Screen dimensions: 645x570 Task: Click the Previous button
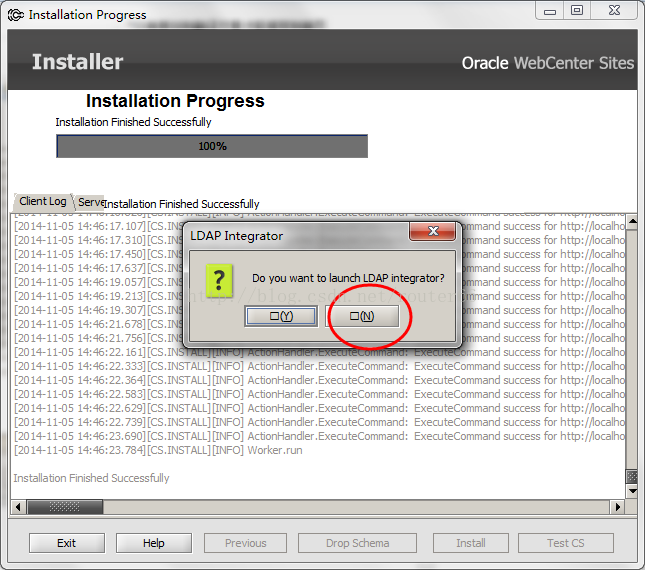pos(246,543)
